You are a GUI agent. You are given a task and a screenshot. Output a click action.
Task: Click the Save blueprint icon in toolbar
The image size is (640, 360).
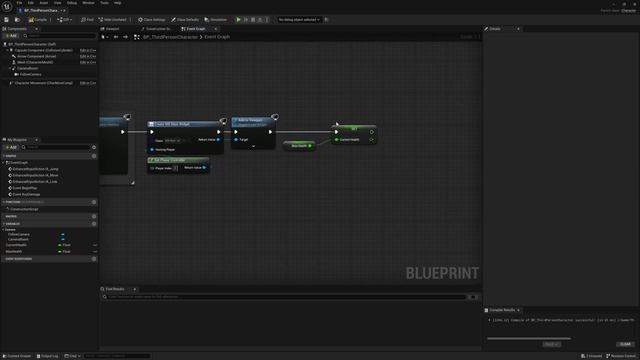(x=7, y=20)
